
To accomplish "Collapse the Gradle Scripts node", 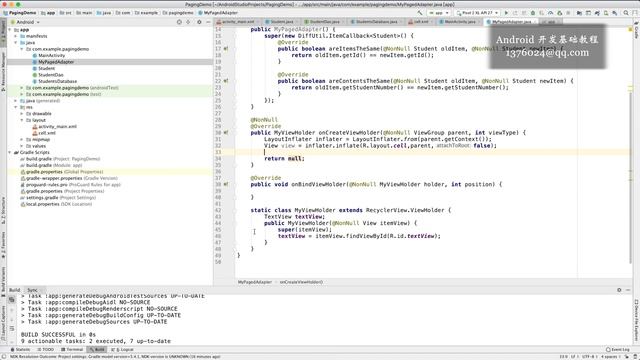I will coord(10,152).
